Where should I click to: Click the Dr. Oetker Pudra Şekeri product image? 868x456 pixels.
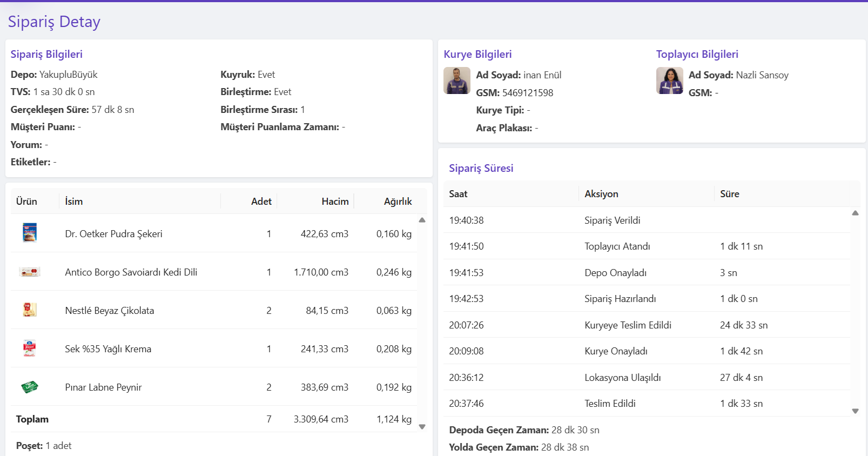coord(30,233)
